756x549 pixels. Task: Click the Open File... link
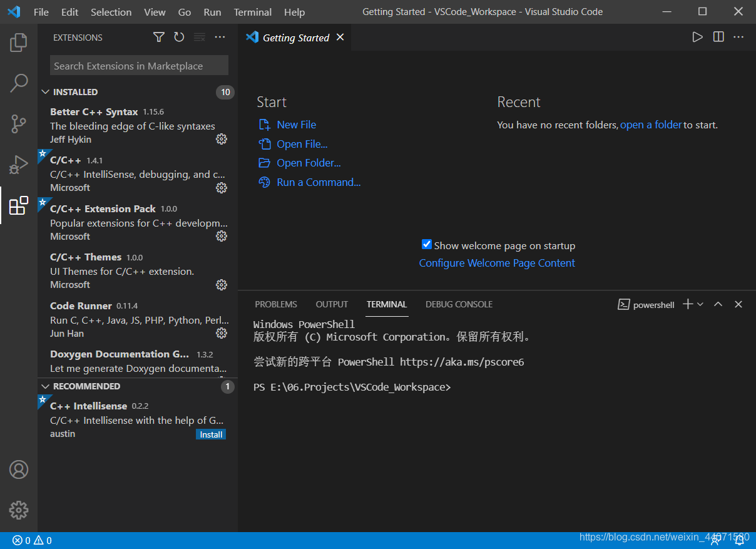(302, 144)
